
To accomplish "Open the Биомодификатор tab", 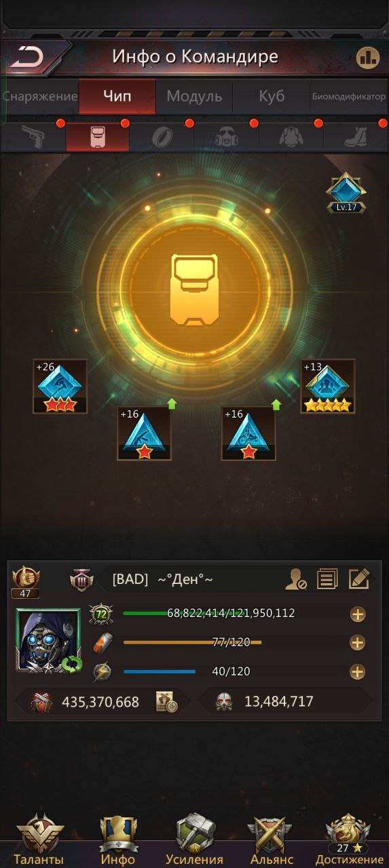I will pyautogui.click(x=349, y=96).
